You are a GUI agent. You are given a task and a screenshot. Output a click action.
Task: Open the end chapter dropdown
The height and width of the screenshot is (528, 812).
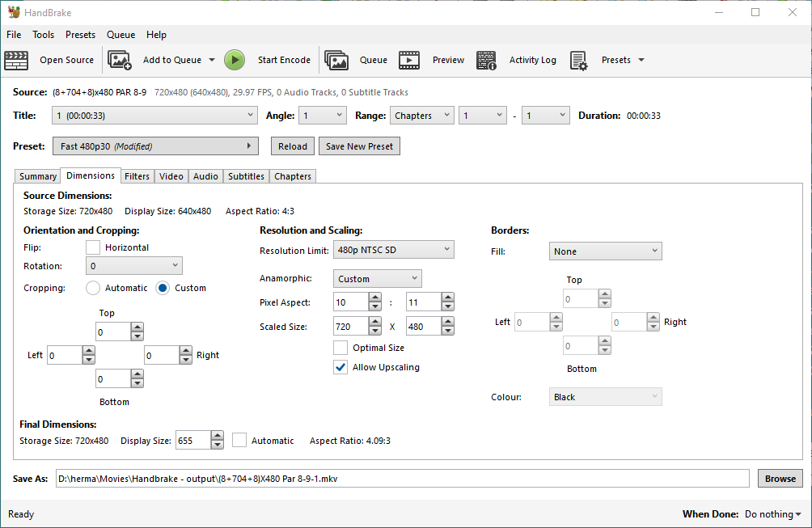point(545,116)
